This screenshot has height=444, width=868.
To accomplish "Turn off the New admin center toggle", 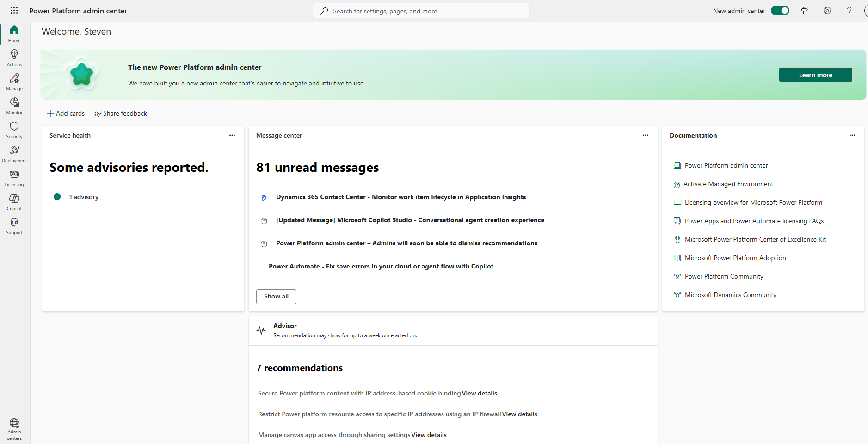I will tap(780, 11).
